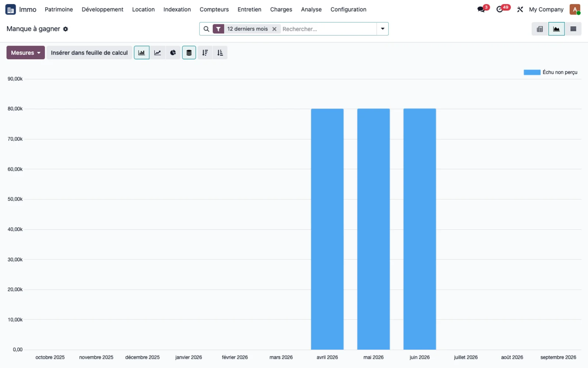
Task: Click the filter funnel icon
Action: coord(218,29)
